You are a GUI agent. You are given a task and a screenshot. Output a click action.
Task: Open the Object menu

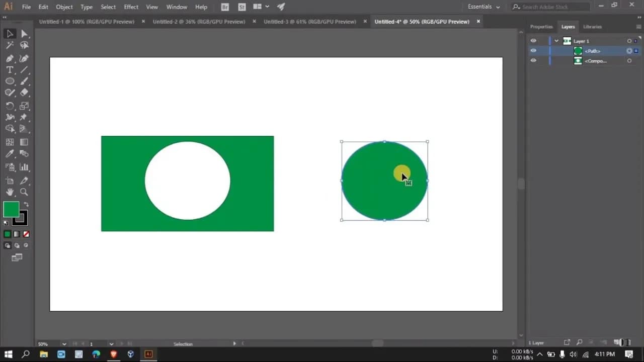pos(64,7)
